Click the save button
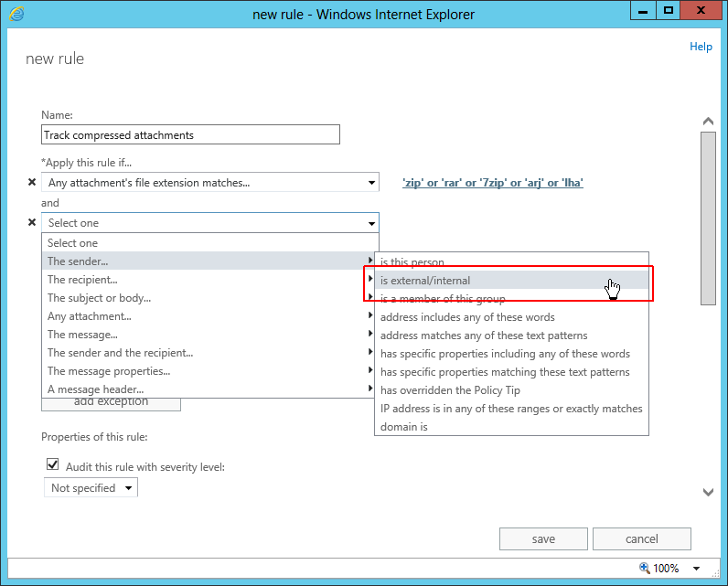The width and height of the screenshot is (728, 586). point(543,538)
